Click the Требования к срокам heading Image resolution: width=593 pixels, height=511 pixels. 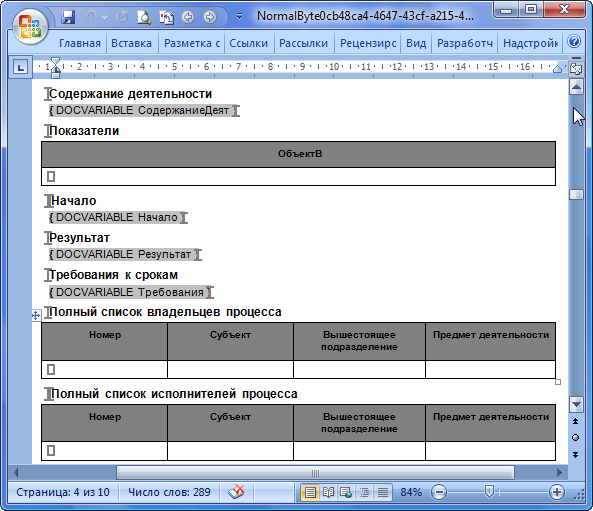click(113, 275)
